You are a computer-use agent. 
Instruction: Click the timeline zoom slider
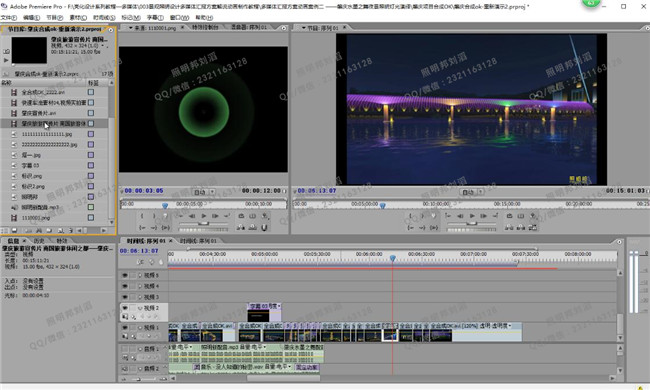point(138,379)
